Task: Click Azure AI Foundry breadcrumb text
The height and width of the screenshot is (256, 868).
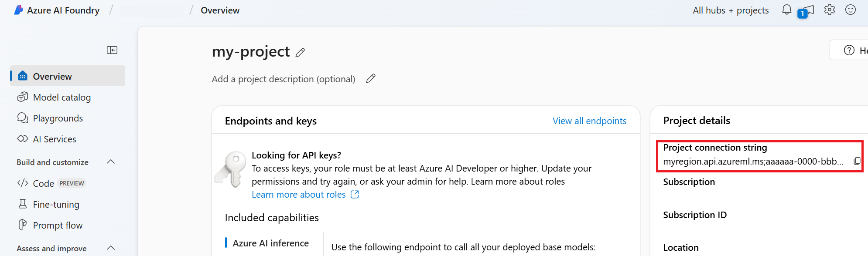Action: tap(63, 10)
